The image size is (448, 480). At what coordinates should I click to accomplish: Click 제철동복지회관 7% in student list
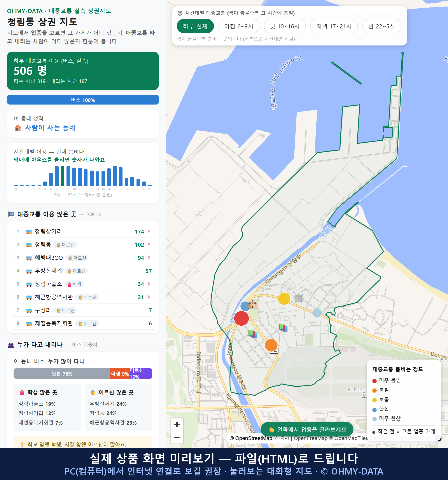point(40,423)
